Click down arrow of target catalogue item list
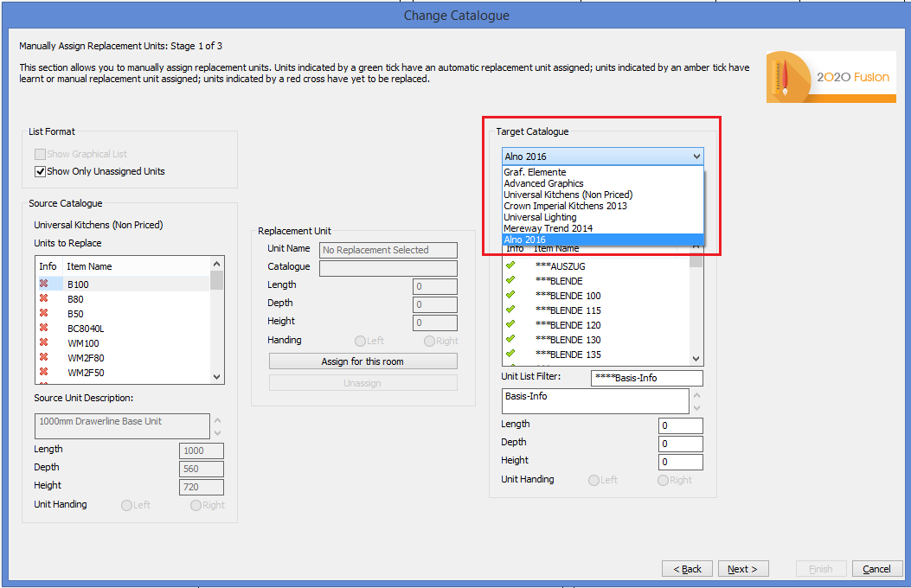Image resolution: width=911 pixels, height=588 pixels. [x=696, y=359]
